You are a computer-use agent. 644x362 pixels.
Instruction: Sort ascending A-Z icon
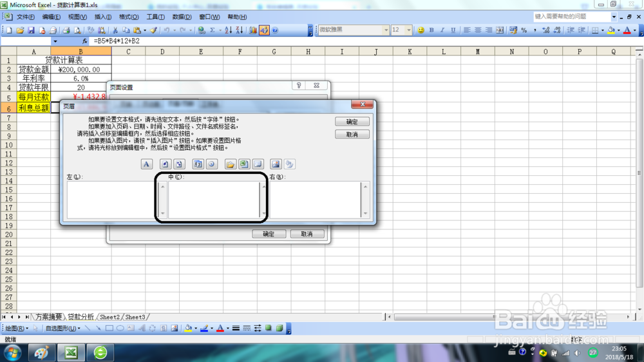tap(229, 30)
